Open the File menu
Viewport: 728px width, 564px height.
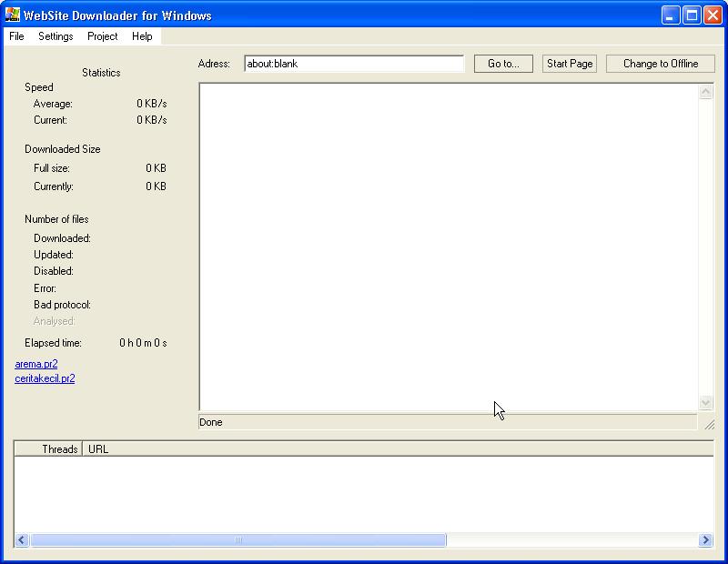click(15, 36)
